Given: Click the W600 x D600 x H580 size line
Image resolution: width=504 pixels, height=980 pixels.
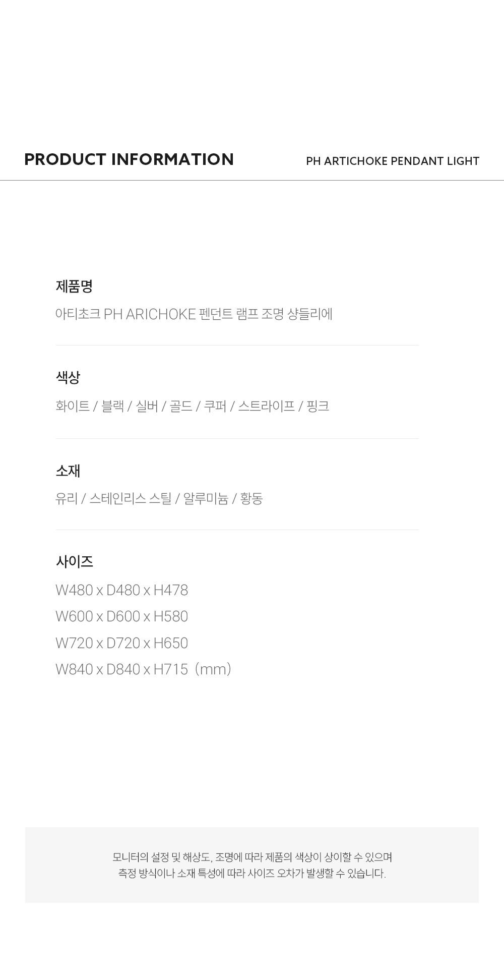Looking at the screenshot, I should point(122,616).
